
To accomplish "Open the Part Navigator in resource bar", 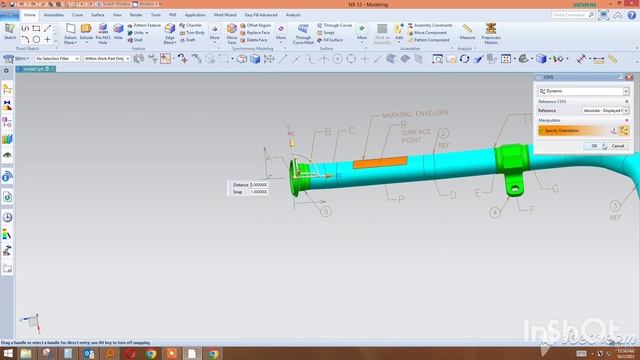I will click(7, 89).
